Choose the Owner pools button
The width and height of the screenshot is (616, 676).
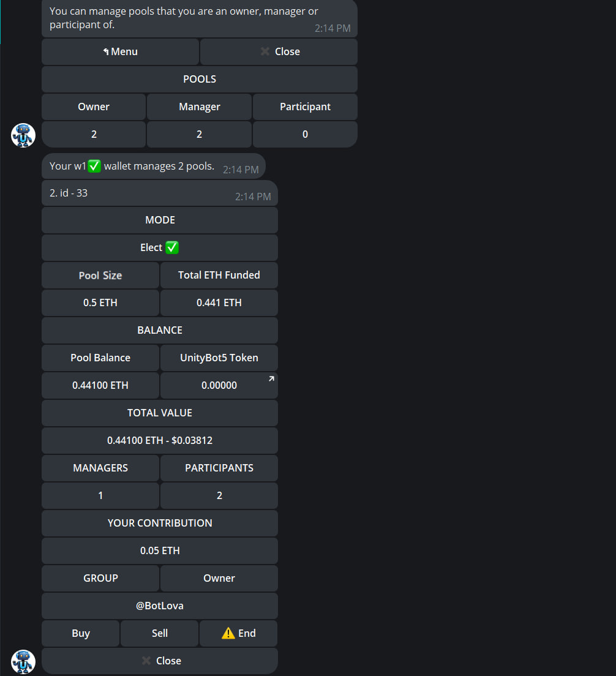click(94, 107)
